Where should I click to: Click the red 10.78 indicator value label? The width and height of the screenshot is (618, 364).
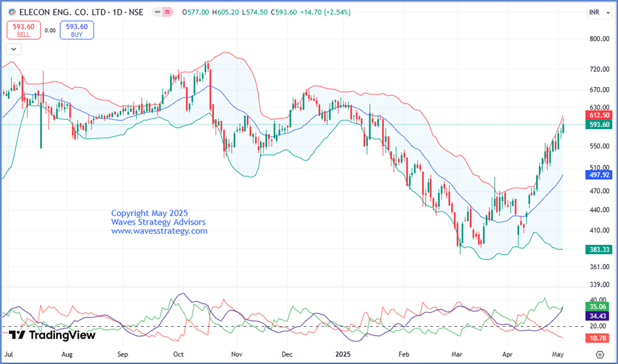tap(598, 338)
